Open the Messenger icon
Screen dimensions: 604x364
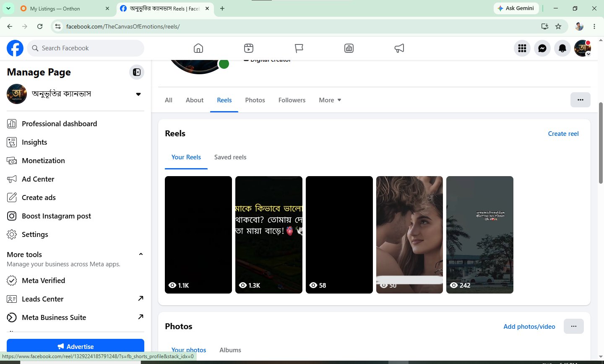[x=542, y=48]
